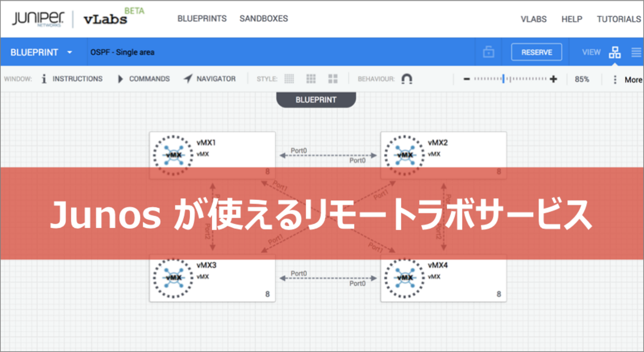
Task: Click the Port0 label nearest vMX2
Action: tap(357, 160)
